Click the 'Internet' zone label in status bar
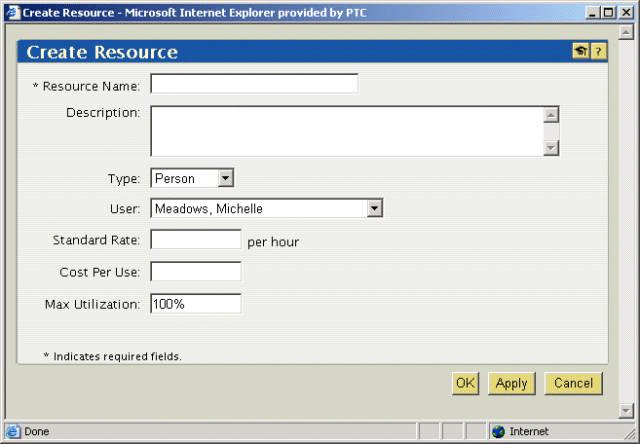The image size is (640, 444). click(x=529, y=431)
